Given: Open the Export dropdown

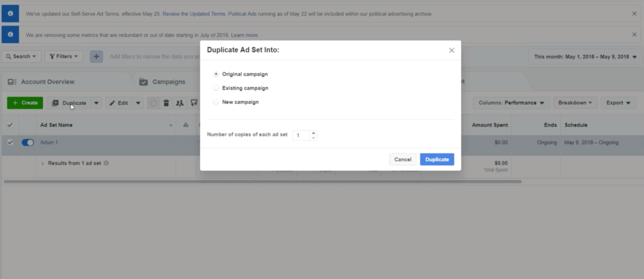Looking at the screenshot, I should coord(618,103).
